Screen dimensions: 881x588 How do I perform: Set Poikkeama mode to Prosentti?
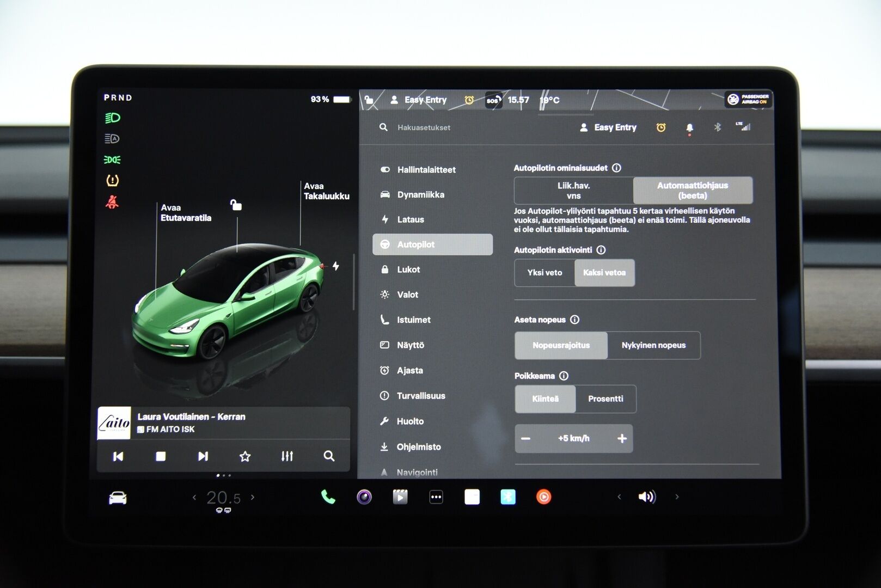tap(606, 399)
